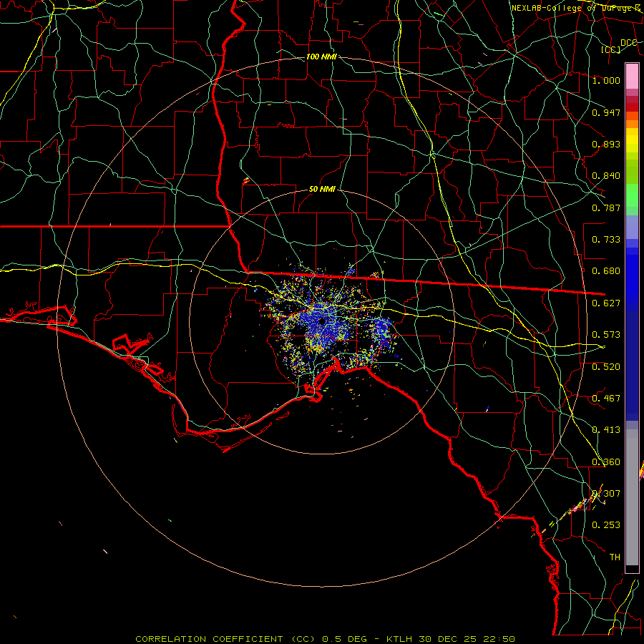Image resolution: width=644 pixels, height=644 pixels.
Task: Click the 0.520 scale value
Action: click(x=606, y=367)
